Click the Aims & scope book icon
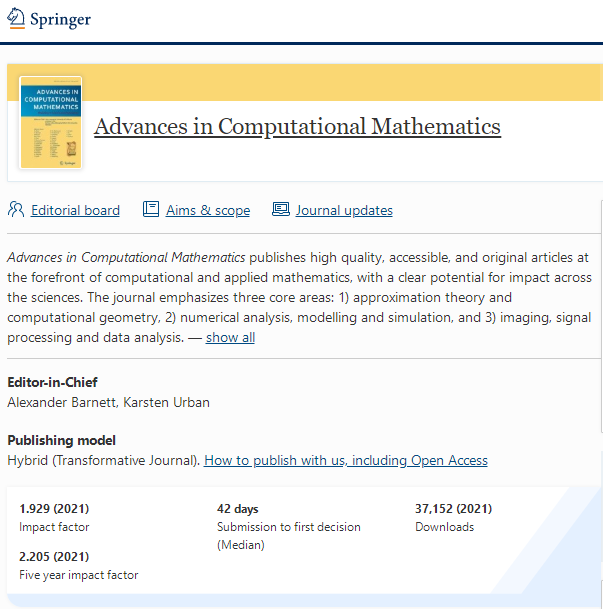Screen dimensions: 603x609 [x=151, y=209]
